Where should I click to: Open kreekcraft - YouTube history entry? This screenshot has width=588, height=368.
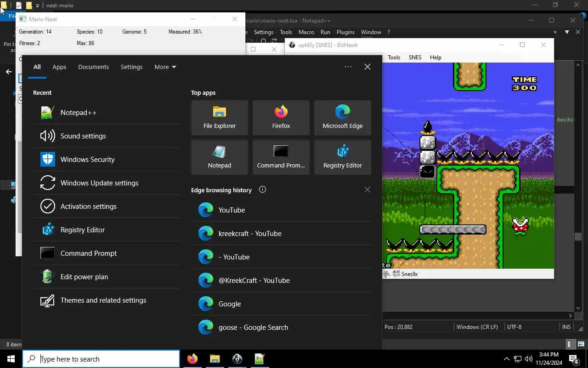pyautogui.click(x=281, y=234)
